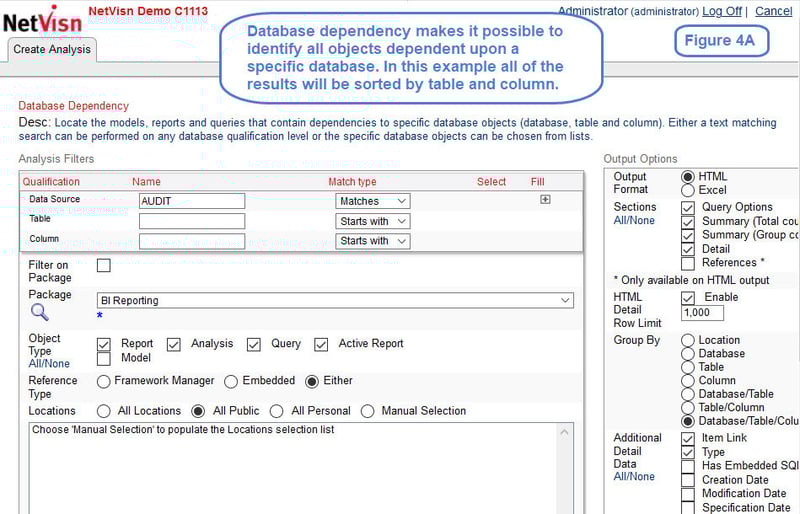Open the BI Reporting package dropdown
The height and width of the screenshot is (514, 800).
pyautogui.click(x=335, y=300)
